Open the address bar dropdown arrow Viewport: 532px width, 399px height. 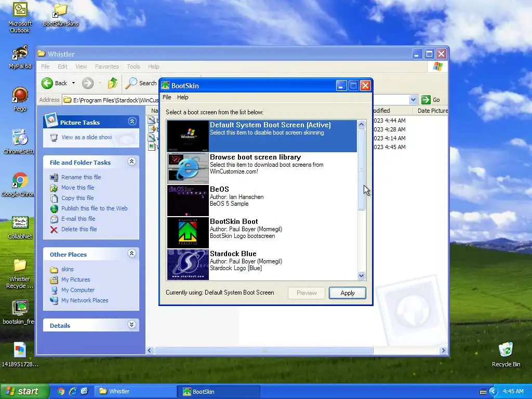[x=413, y=100]
